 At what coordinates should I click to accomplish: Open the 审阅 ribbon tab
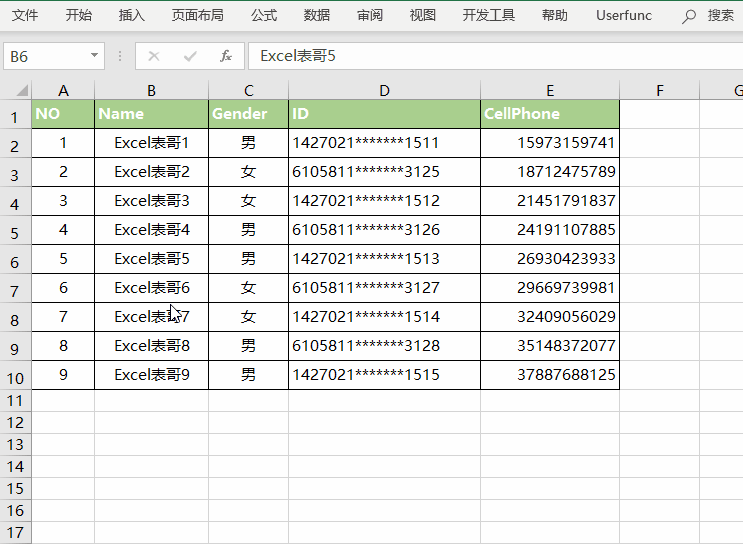tap(370, 16)
